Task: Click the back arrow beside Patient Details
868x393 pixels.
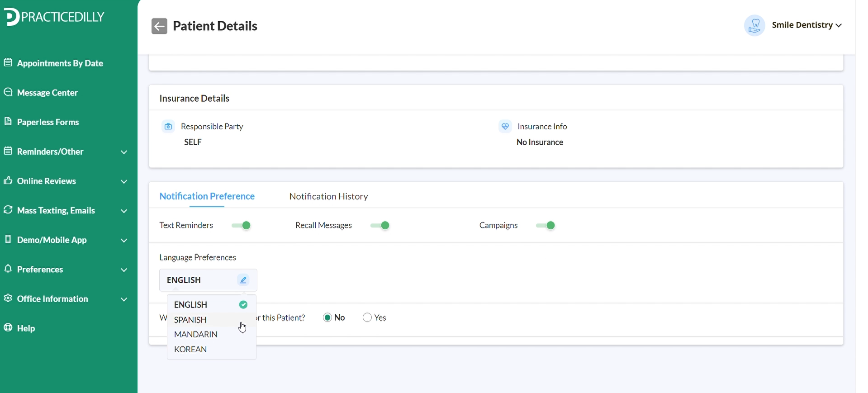Action: pyautogui.click(x=159, y=26)
